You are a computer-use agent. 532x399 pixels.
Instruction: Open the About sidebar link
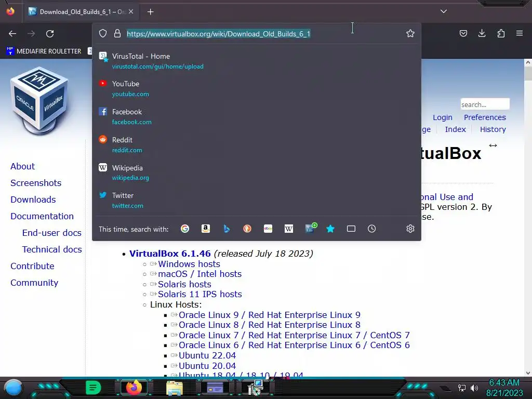pyautogui.click(x=23, y=166)
